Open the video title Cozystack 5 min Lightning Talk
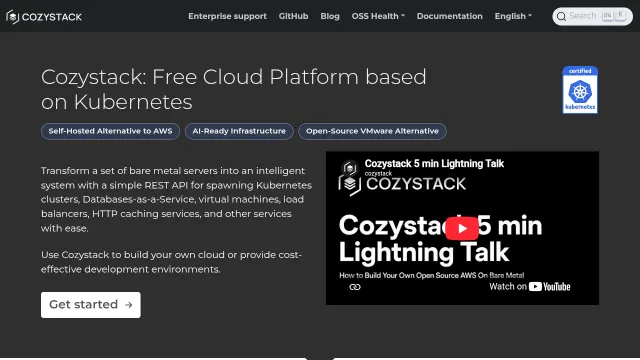Image resolution: width=640 pixels, height=360 pixels. [434, 164]
